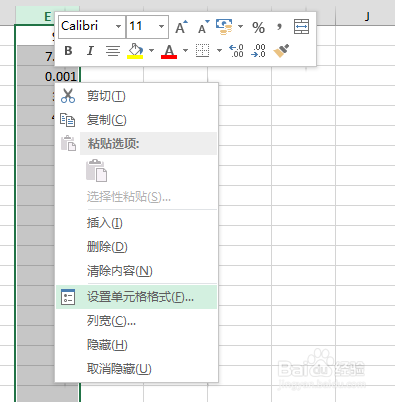
Task: Click merge and center icon
Action: tap(301, 27)
